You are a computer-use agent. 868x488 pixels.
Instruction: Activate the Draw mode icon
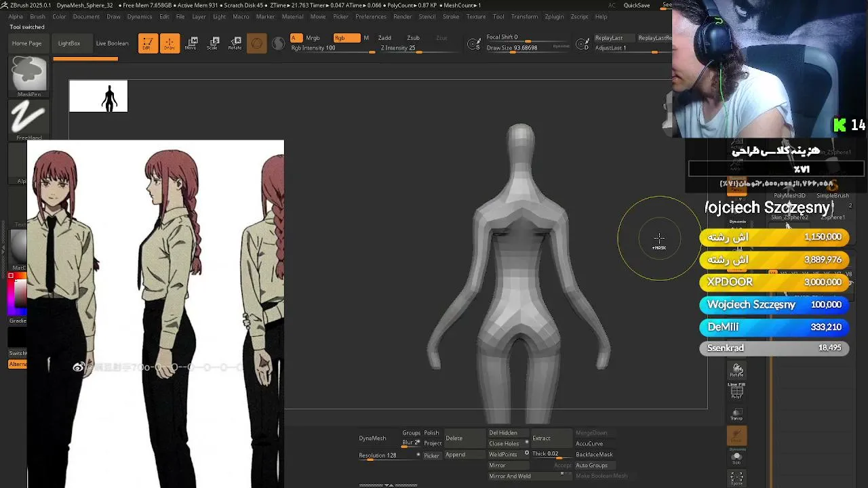pyautogui.click(x=170, y=43)
